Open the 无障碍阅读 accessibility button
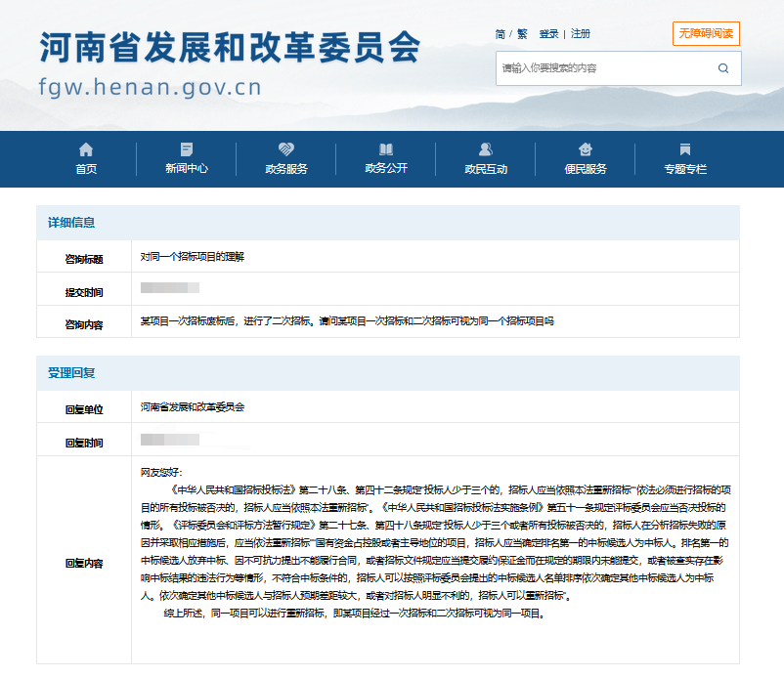The width and height of the screenshot is (784, 678). click(706, 32)
